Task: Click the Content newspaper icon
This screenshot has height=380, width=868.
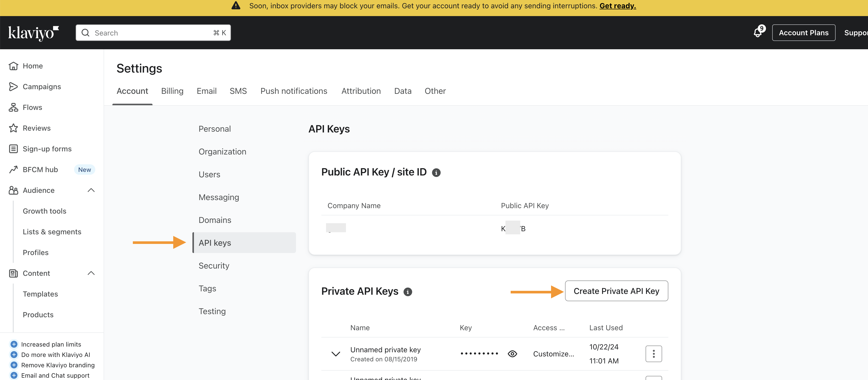Action: pos(13,273)
